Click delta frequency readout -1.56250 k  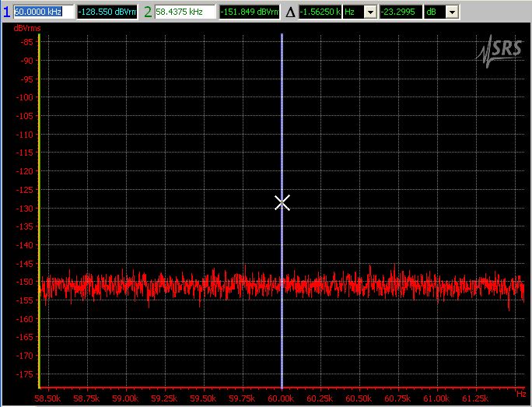[320, 12]
